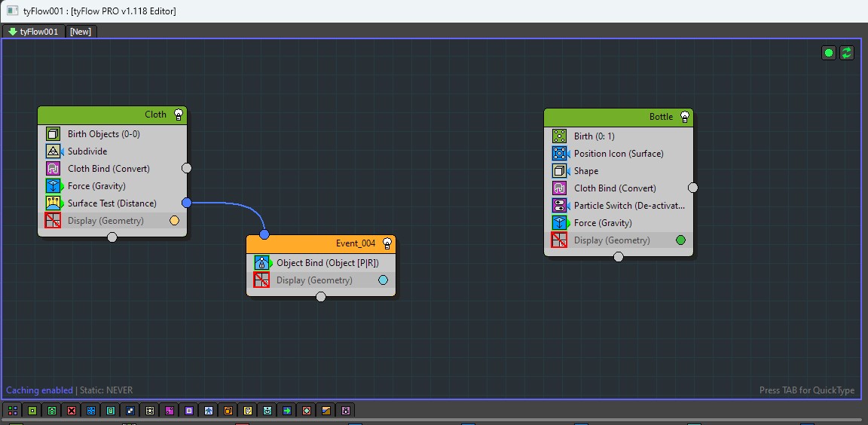Open the green arrow operators category tab
Viewport: 868px width, 425px height.
(287, 411)
